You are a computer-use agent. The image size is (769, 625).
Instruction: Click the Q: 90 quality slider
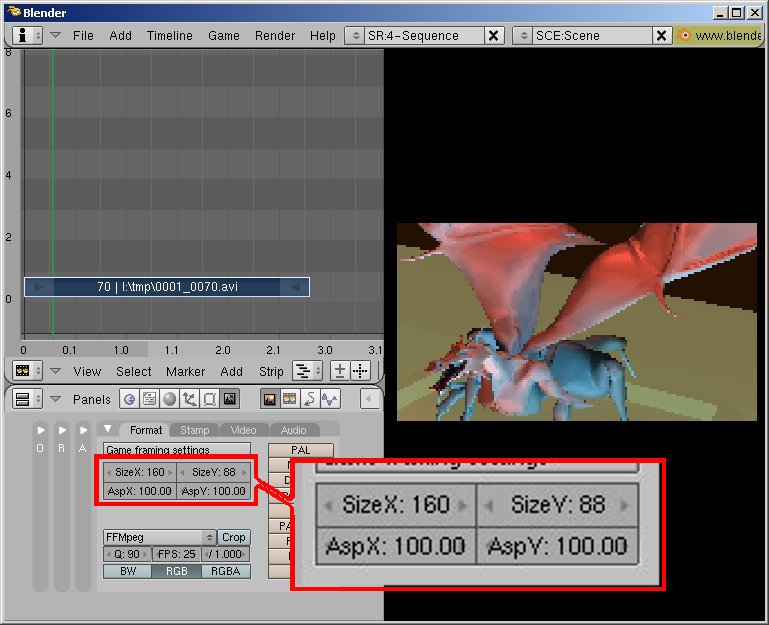pos(127,554)
